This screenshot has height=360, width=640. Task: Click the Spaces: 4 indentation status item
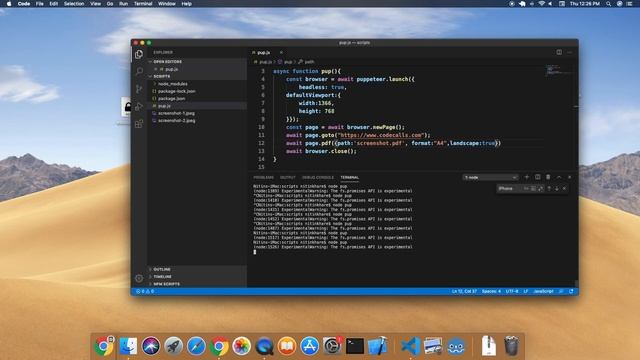click(491, 291)
